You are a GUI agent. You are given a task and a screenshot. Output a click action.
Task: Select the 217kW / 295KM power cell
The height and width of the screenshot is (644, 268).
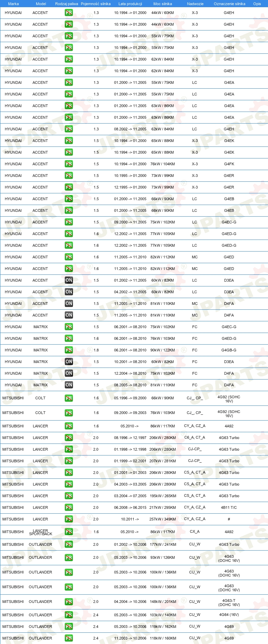click(162, 507)
